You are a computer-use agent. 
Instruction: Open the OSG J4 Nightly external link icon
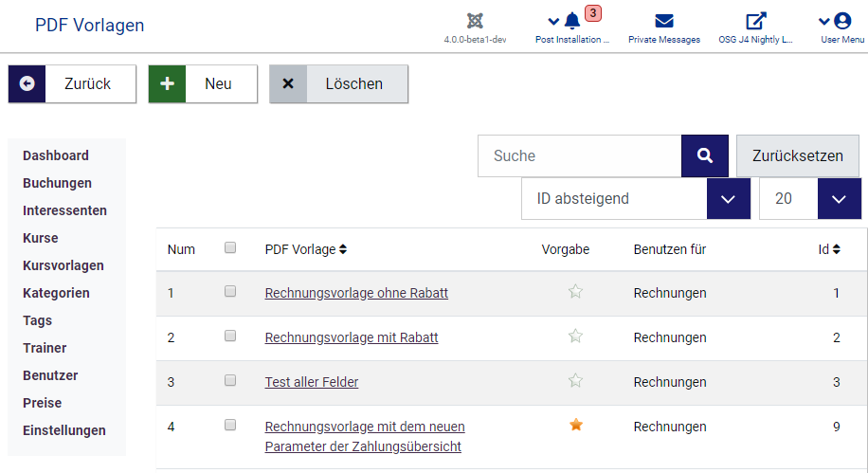point(755,21)
